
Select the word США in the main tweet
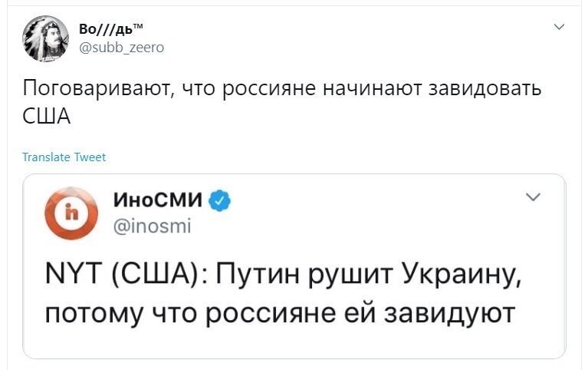click(x=47, y=117)
